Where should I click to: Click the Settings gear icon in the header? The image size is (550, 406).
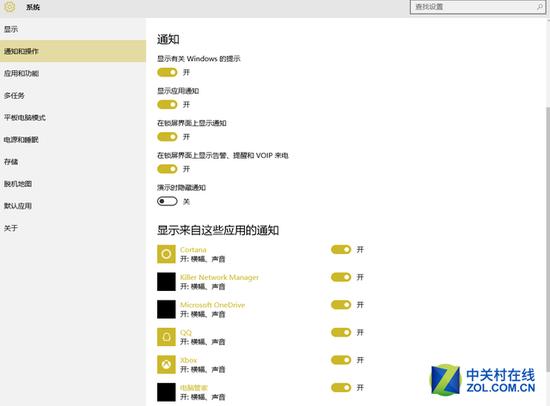point(9,6)
